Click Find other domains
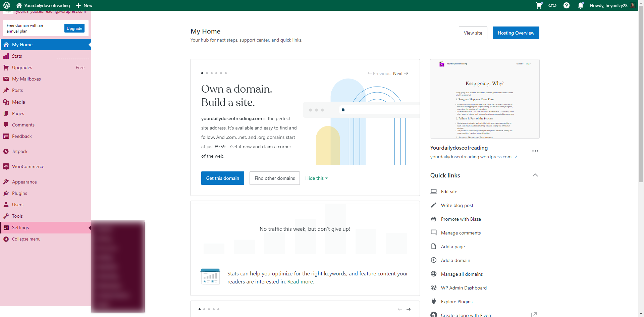This screenshot has height=317, width=644. [275, 178]
